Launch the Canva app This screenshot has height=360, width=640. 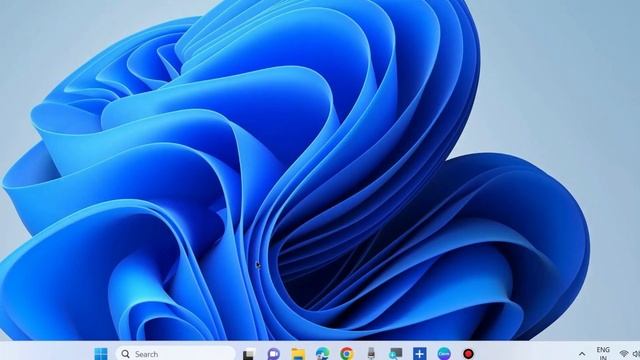pyautogui.click(x=444, y=353)
